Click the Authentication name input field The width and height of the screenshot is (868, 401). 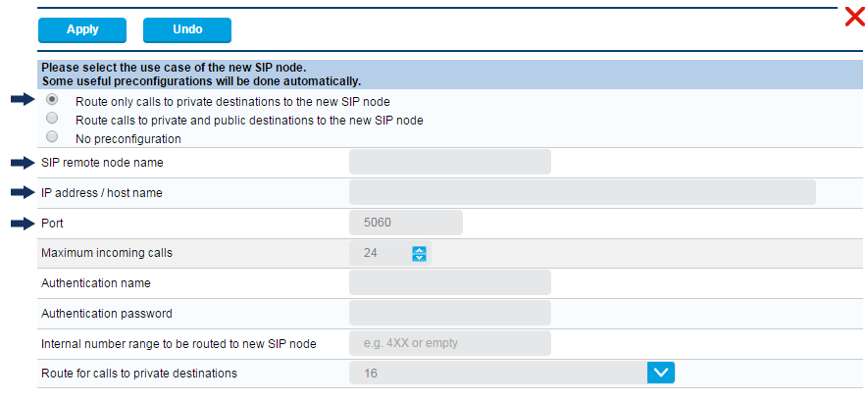coord(450,283)
